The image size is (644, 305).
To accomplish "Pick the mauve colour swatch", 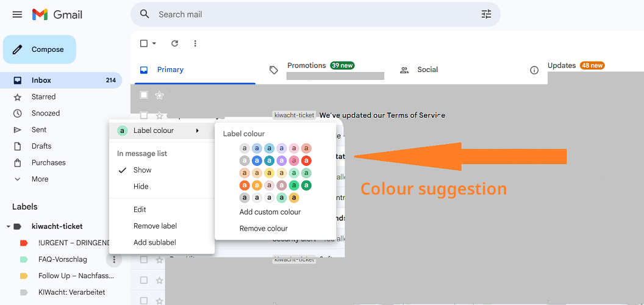I will pyautogui.click(x=281, y=185).
